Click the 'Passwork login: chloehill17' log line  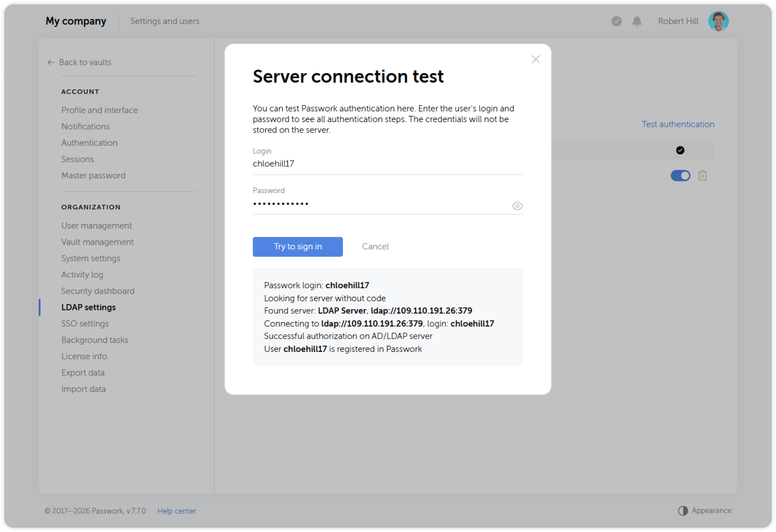point(316,285)
